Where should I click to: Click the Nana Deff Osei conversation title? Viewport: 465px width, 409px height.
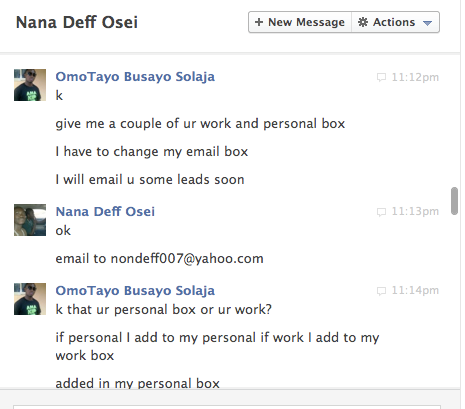pyautogui.click(x=77, y=22)
